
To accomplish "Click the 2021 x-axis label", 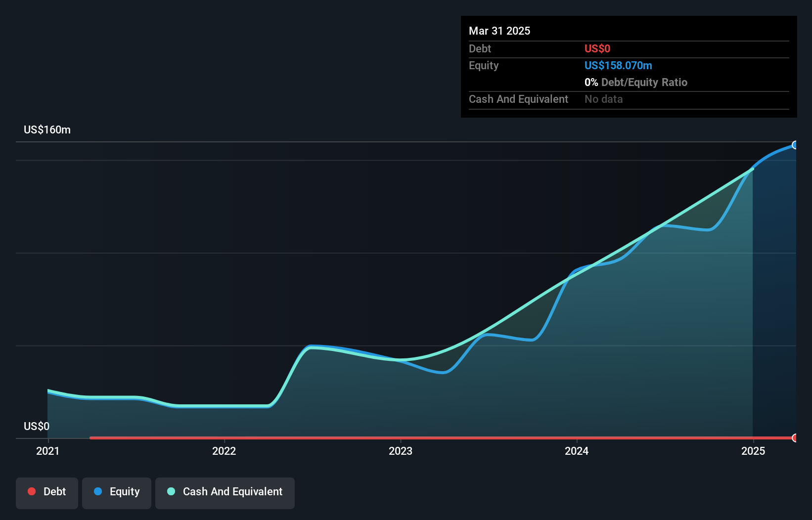I will point(48,451).
